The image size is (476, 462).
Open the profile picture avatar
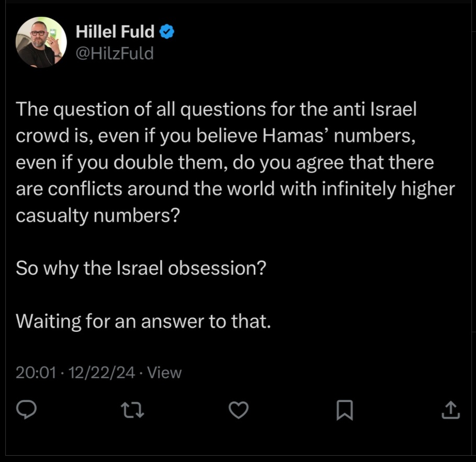point(41,42)
